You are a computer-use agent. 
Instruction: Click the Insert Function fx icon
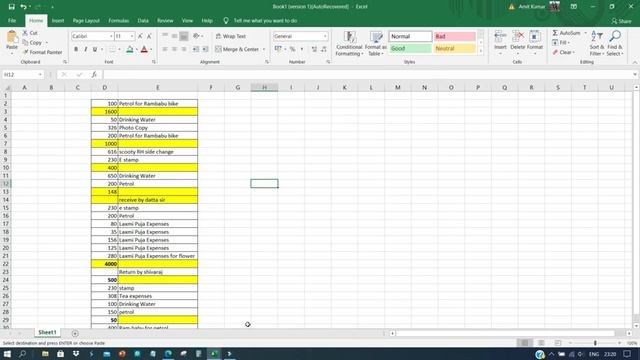(94, 75)
